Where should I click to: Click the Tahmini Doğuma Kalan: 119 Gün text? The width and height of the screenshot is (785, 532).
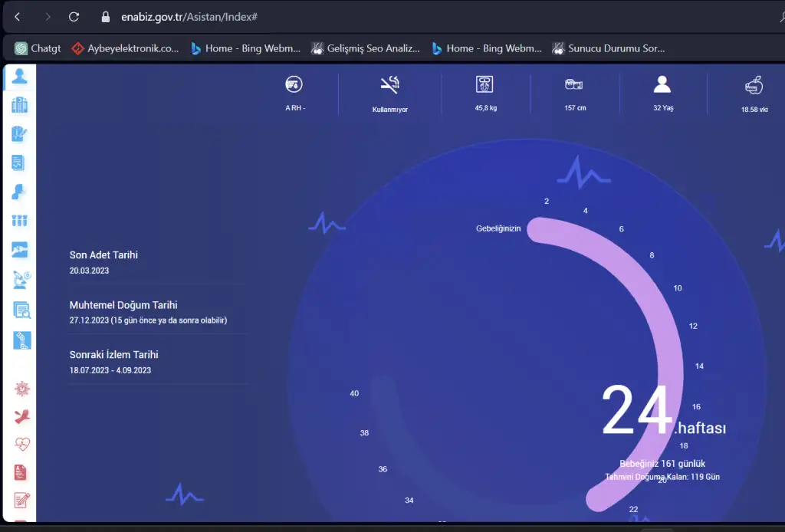(x=662, y=477)
